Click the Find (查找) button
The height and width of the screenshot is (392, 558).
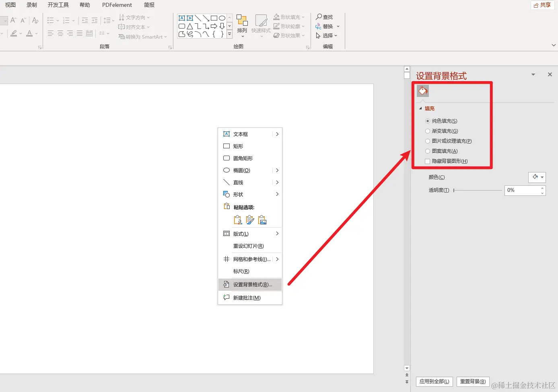(x=324, y=17)
